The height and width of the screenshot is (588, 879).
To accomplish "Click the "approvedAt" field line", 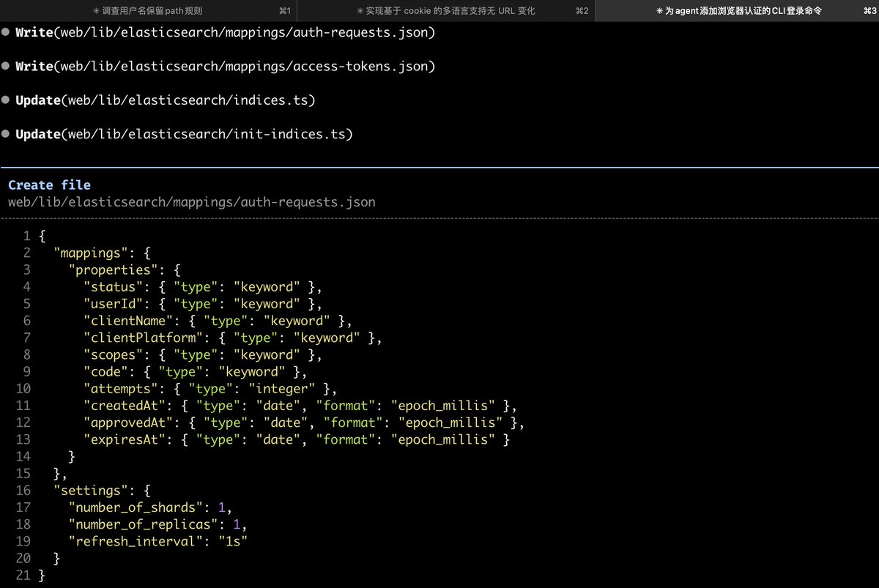I will click(x=304, y=421).
